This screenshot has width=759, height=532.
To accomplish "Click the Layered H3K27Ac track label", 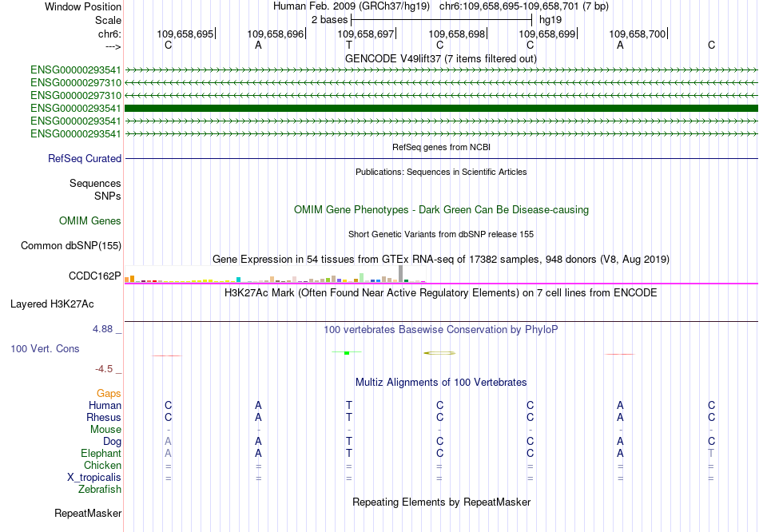I will [52, 304].
